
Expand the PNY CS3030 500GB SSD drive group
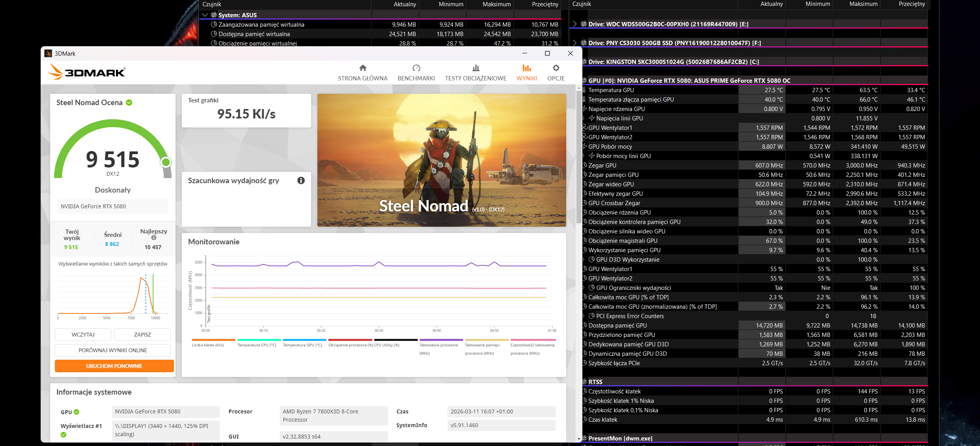(x=574, y=43)
